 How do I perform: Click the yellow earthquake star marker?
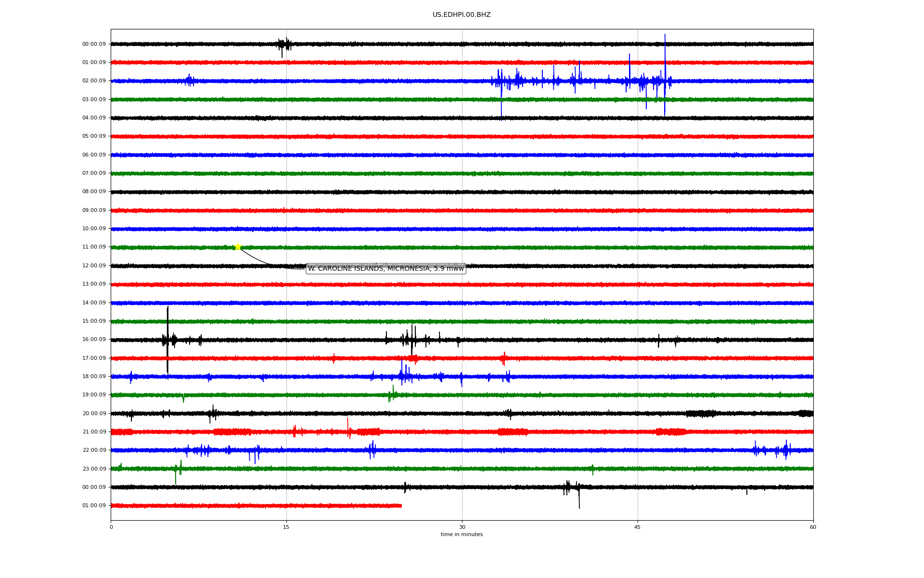238,247
